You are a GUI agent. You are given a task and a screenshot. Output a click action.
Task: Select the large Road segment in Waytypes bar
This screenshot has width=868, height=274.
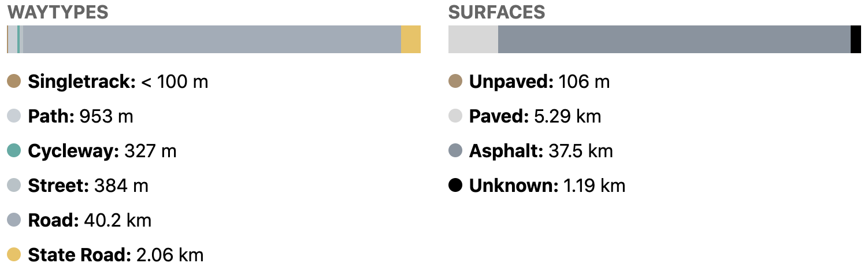pos(212,39)
